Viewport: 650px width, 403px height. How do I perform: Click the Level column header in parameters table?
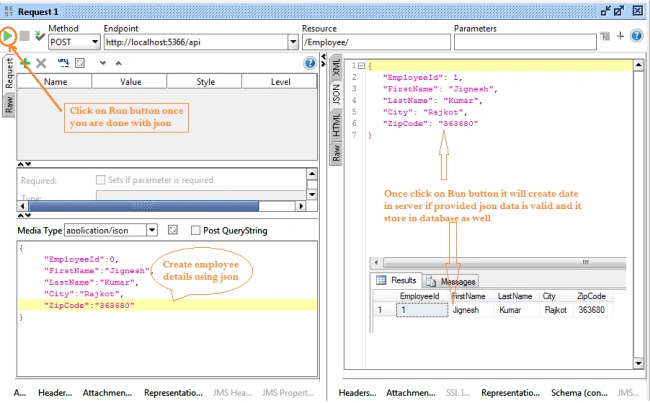coord(280,82)
